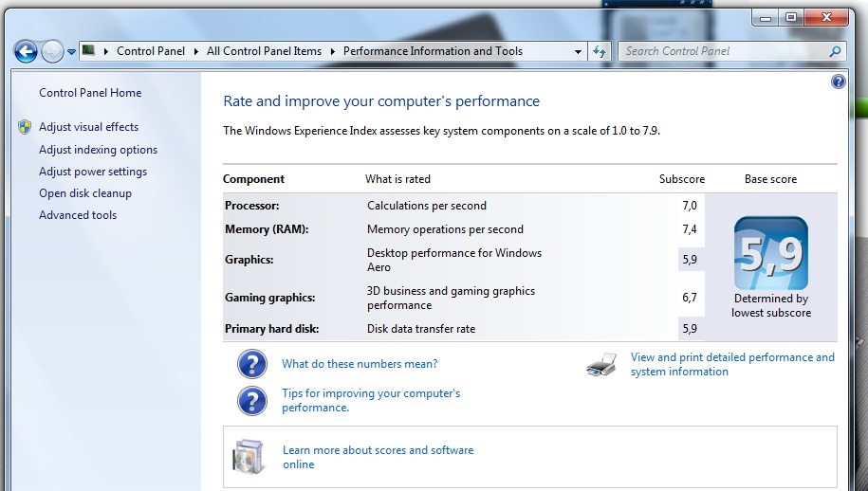Screen dimensions: 868x491
Task: Go back with the blue Back arrow
Action: (x=26, y=52)
